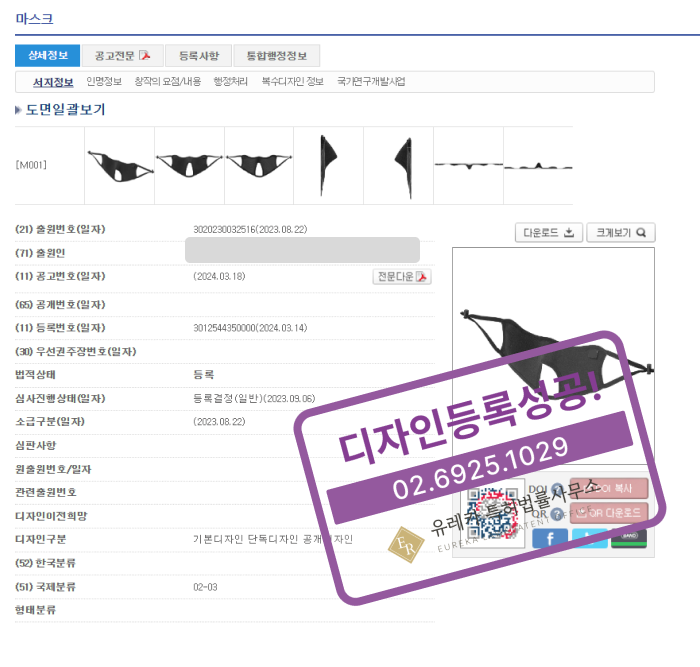Click the 전문다운 PDF download button

coord(402,276)
